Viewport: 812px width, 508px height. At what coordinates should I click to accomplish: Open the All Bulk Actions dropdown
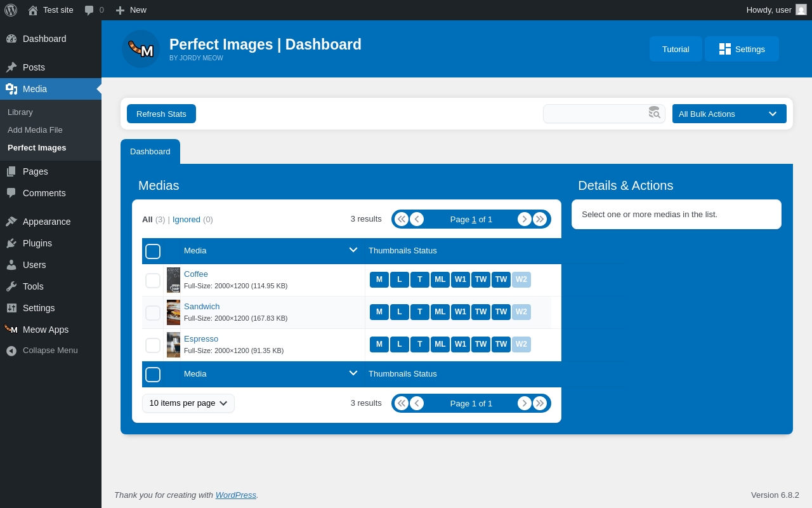point(730,114)
